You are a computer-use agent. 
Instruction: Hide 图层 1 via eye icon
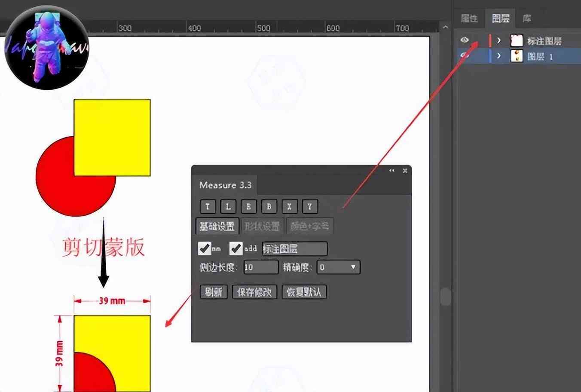pos(465,55)
